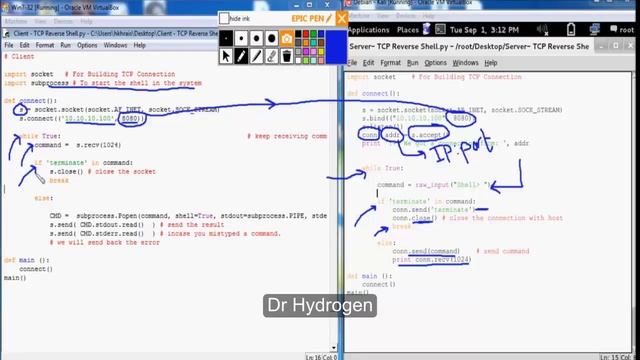Viewport: 640px width, 360px height.
Task: Select the largest pen size dot
Action: pos(271,38)
